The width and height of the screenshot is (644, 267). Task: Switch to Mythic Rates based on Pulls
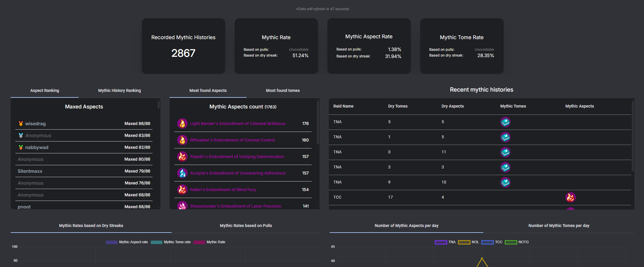(246, 226)
